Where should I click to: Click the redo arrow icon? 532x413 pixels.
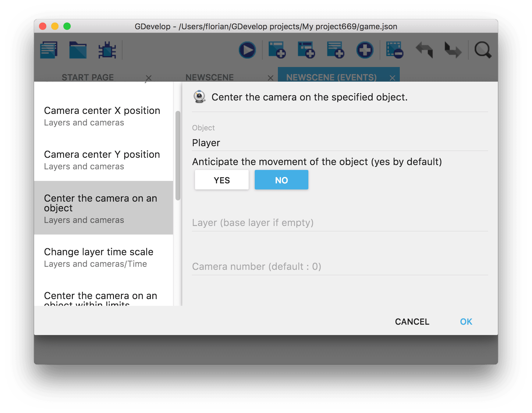[453, 50]
